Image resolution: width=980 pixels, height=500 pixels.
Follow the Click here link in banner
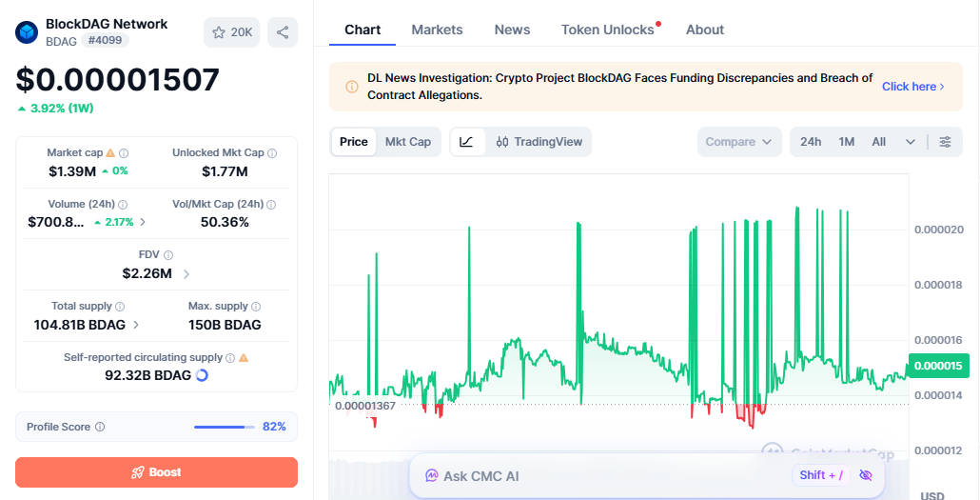tap(913, 87)
